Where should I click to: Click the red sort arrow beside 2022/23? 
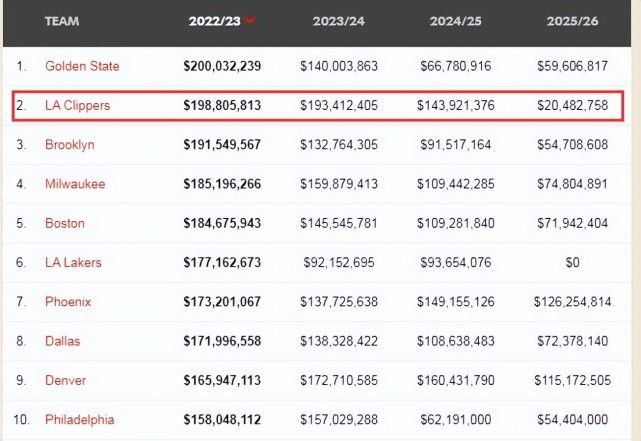click(249, 20)
